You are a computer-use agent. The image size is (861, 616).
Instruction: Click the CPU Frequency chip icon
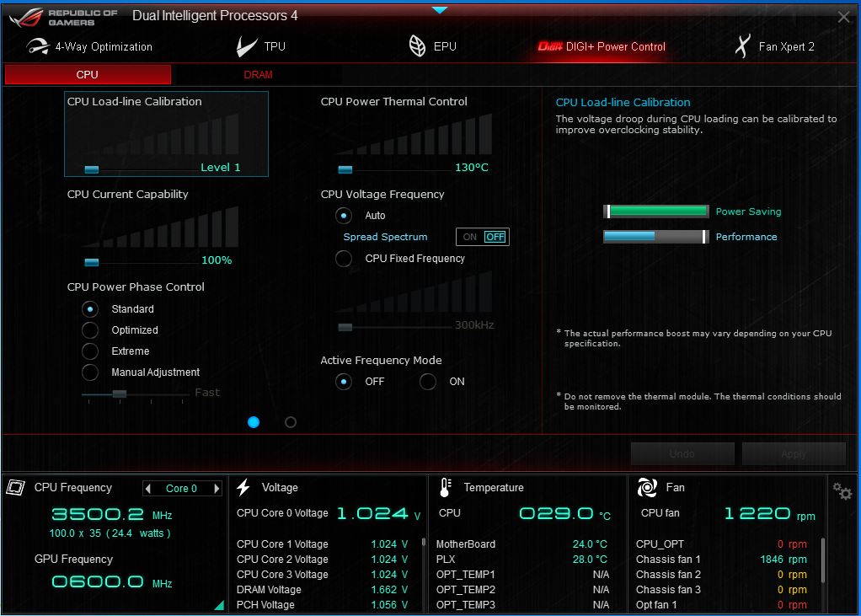(16, 487)
